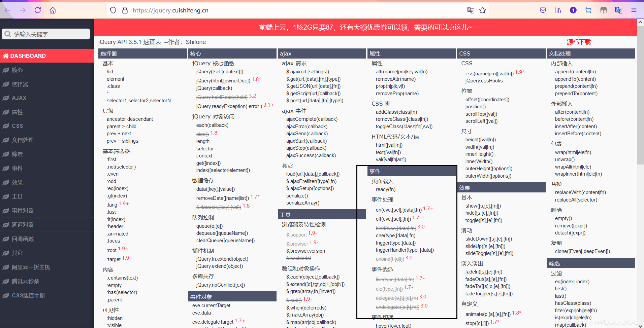Open attr(name|pro|key,val|fn) link
Screen dimensions: 644x328
tap(401, 72)
